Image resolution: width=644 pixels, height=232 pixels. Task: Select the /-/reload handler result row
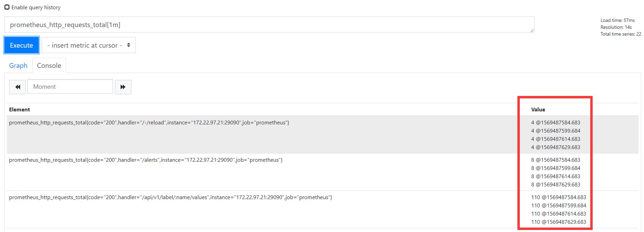coord(149,123)
